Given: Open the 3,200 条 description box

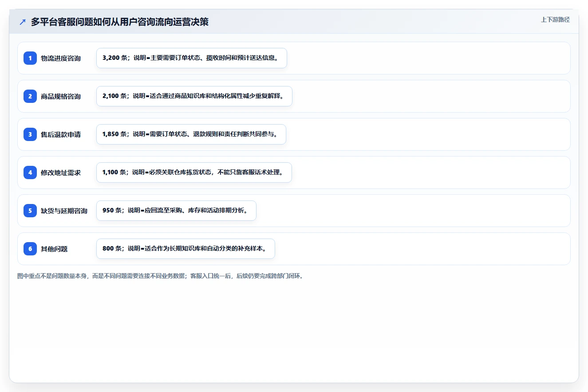Looking at the screenshot, I should (192, 58).
